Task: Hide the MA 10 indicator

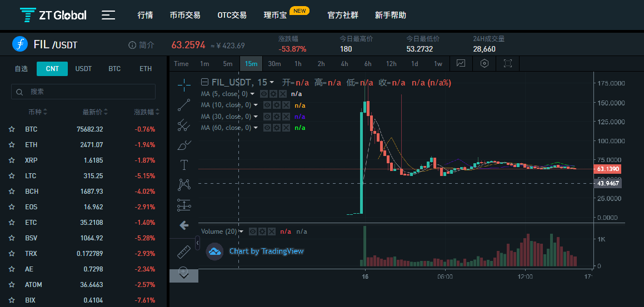Action: pos(267,105)
